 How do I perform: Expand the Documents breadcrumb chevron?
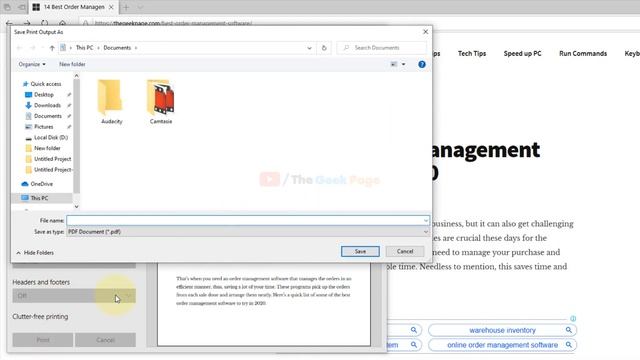136,48
